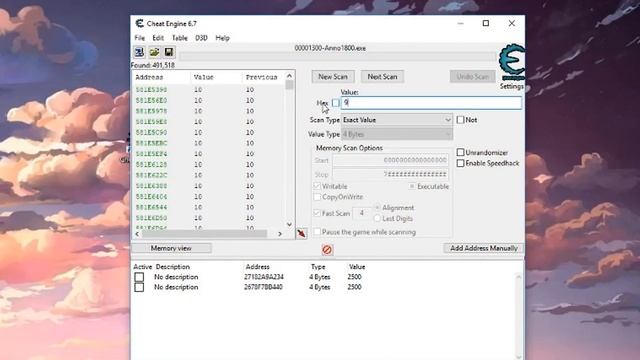Select result address 581E6128

151,164
